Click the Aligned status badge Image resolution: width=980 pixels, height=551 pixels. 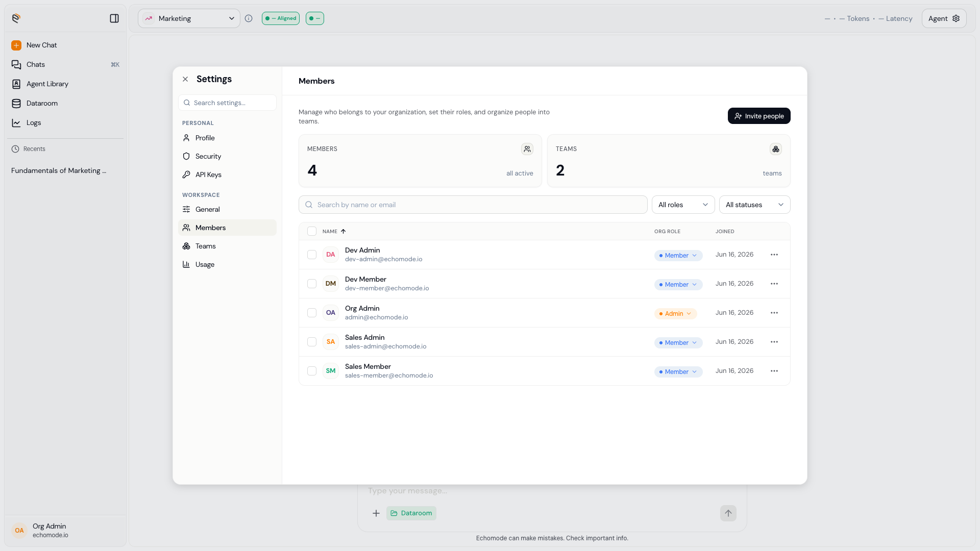(281, 18)
